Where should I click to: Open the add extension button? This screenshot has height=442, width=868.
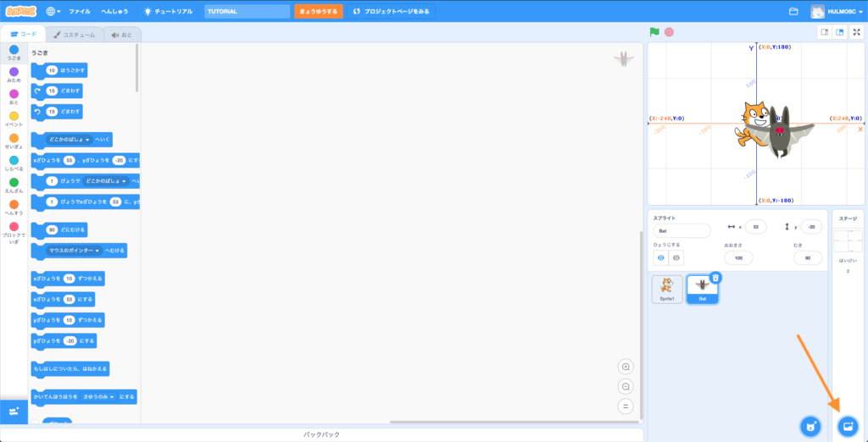click(x=14, y=411)
